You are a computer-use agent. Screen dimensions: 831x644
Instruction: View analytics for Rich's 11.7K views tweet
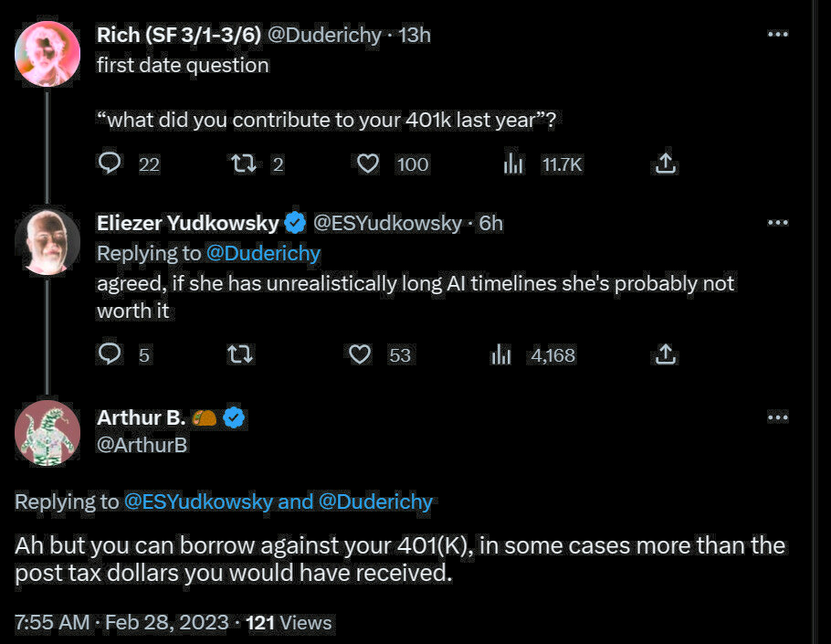(513, 164)
